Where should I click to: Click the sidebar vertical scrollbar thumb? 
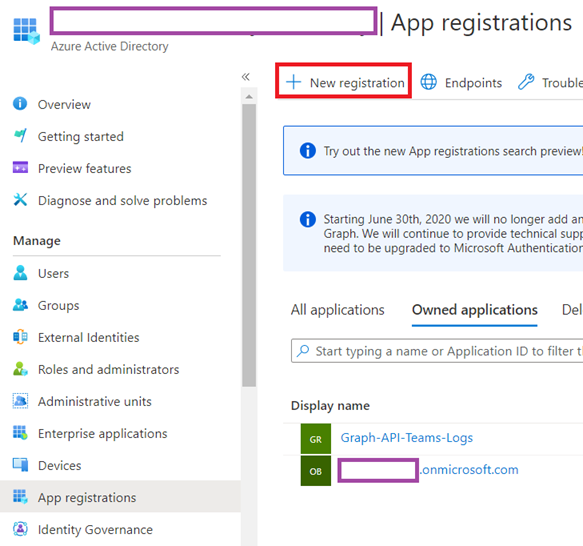[x=249, y=245]
